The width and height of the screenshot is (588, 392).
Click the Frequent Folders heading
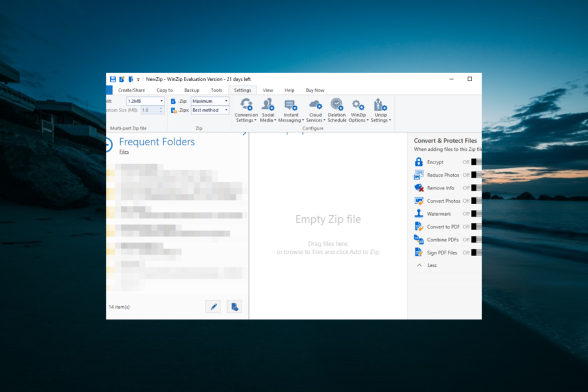coord(157,142)
